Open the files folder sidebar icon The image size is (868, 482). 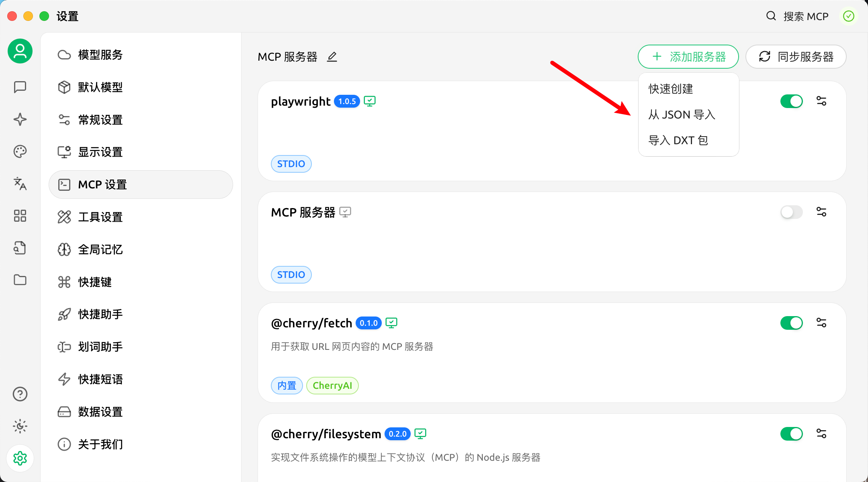(20, 280)
